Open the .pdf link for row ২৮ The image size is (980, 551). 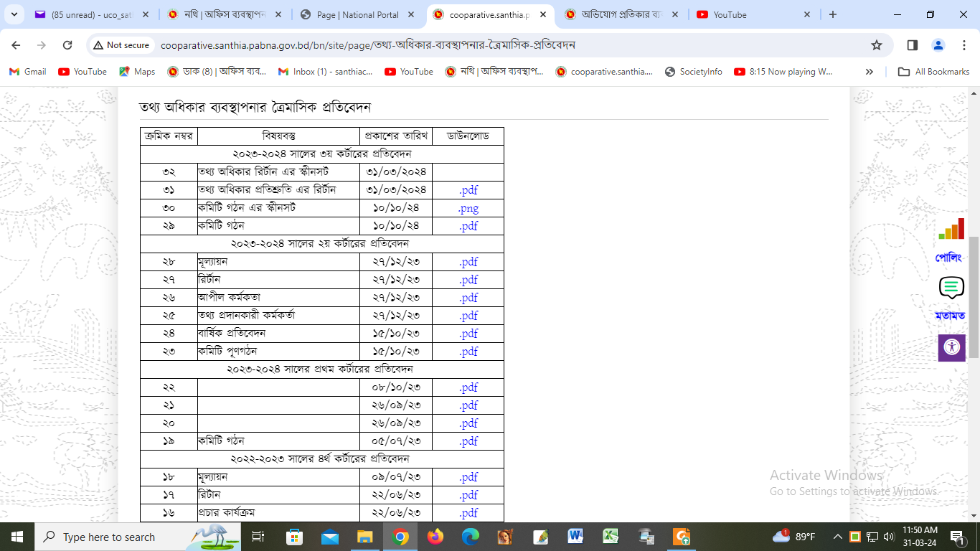(x=468, y=262)
